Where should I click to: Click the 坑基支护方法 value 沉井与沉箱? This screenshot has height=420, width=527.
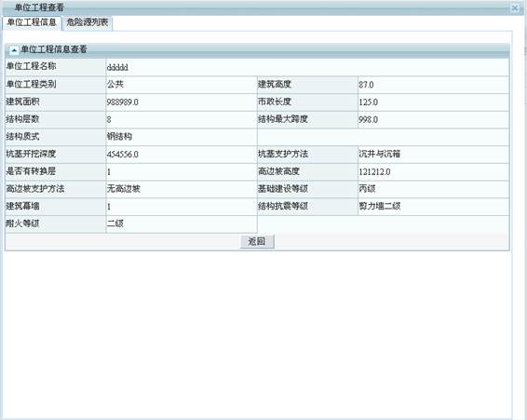click(x=380, y=154)
